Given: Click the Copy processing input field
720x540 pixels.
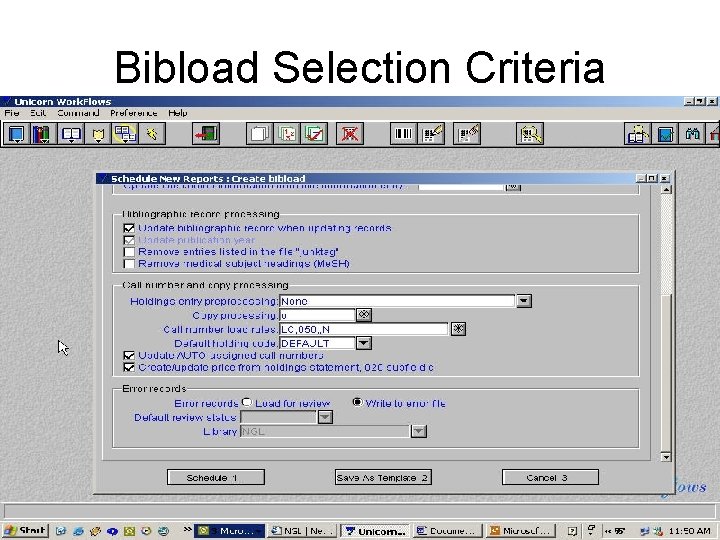Looking at the screenshot, I should pos(317,315).
